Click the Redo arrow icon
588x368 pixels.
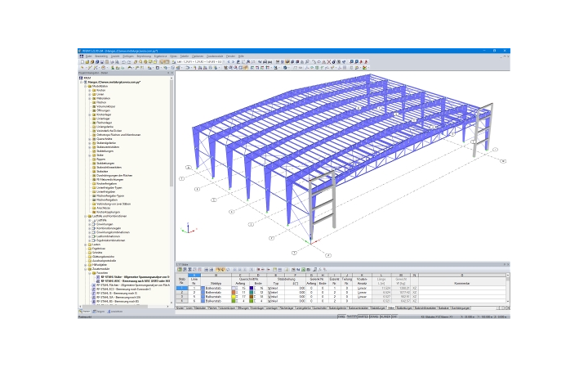(x=129, y=61)
